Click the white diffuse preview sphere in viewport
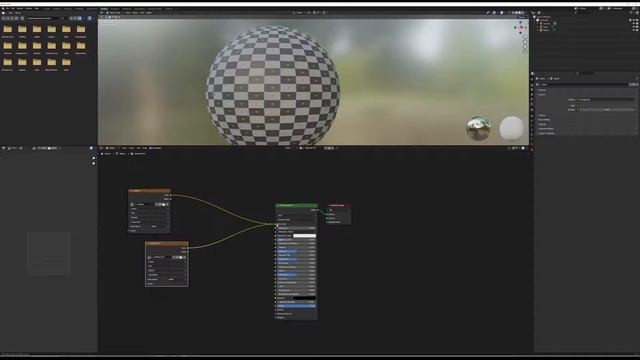 click(x=511, y=129)
